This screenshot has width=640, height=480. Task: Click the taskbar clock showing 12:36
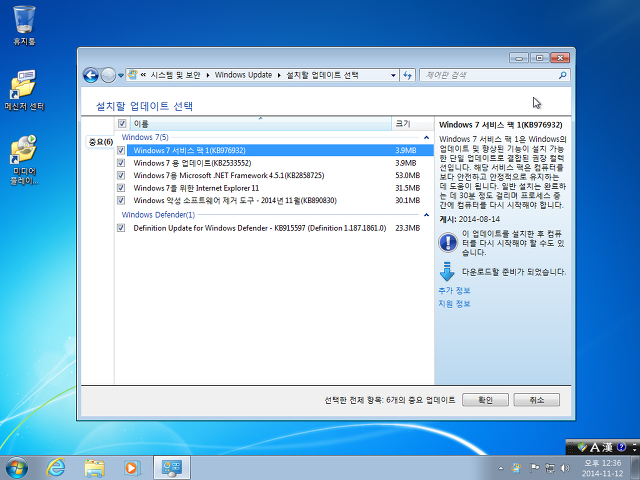[x=602, y=468]
